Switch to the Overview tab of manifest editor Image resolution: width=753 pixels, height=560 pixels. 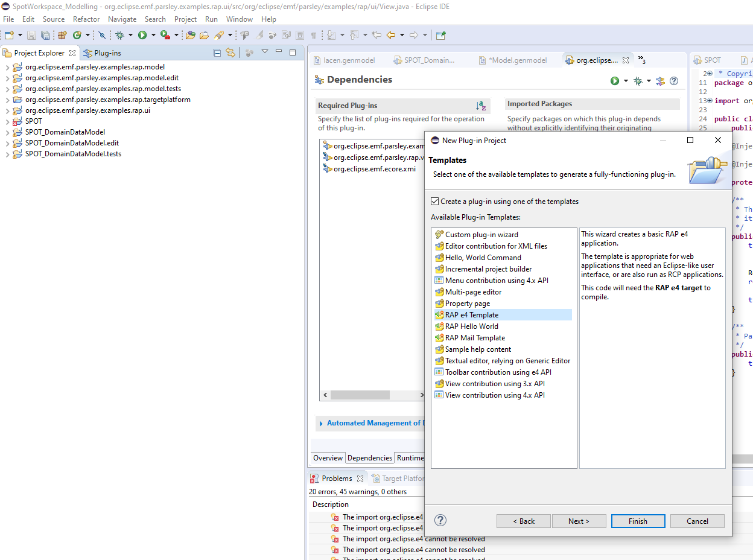pos(328,458)
